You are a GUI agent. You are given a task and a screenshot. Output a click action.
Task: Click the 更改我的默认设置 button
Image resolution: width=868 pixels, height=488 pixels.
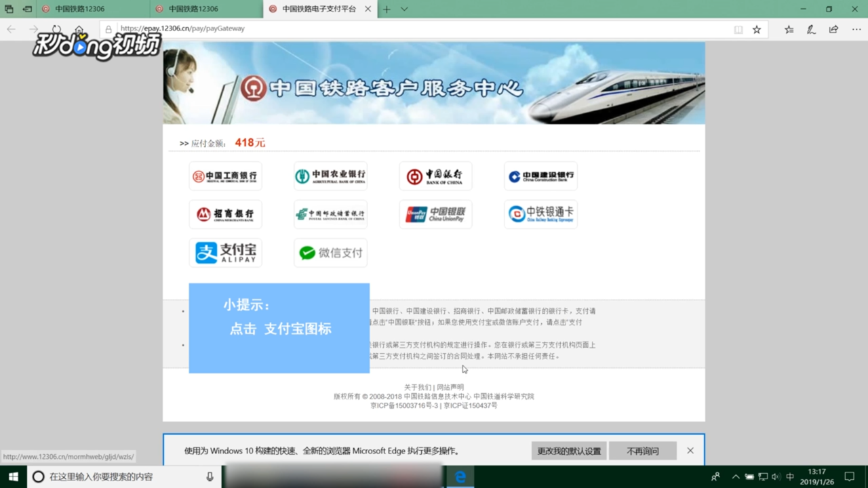569,451
